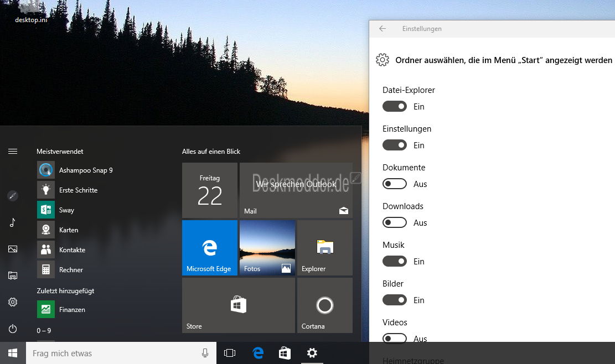Enable the Videos toggle

click(395, 338)
